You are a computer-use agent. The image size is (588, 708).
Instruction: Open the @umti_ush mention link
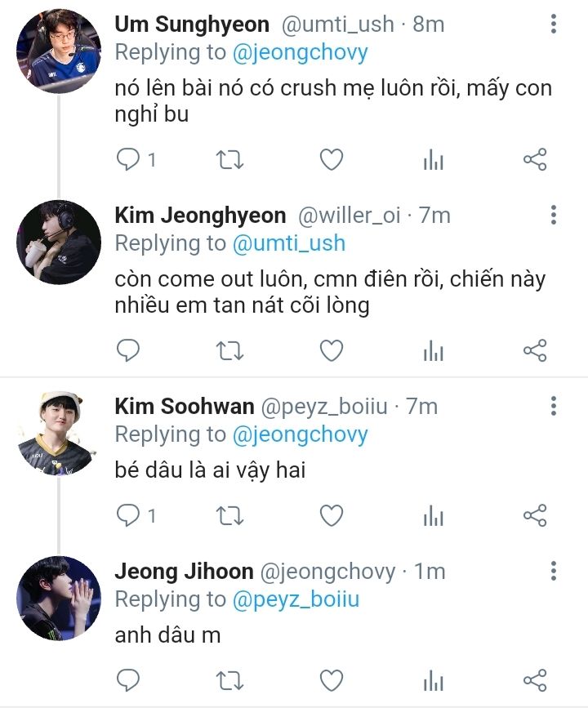[x=289, y=243]
